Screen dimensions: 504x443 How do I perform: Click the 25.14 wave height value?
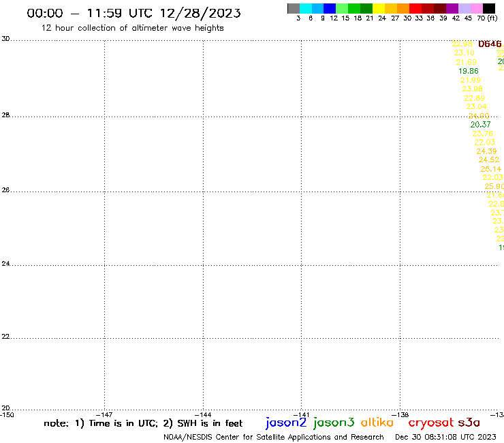click(x=491, y=169)
